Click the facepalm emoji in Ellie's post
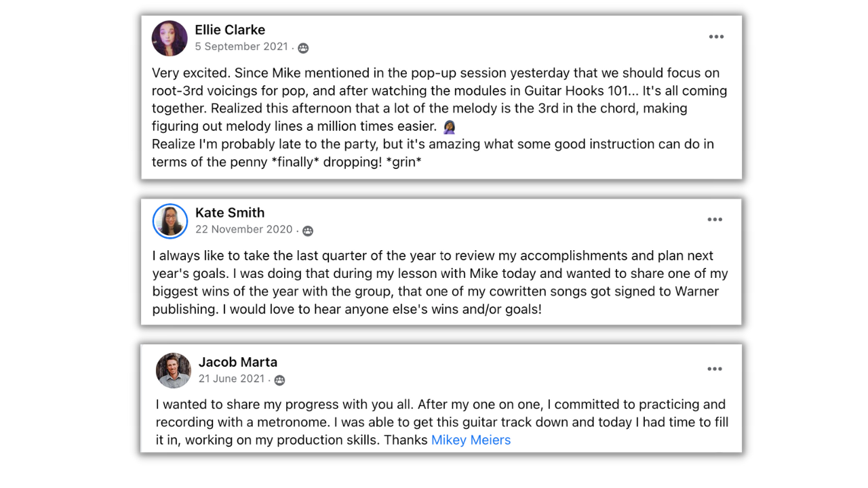Viewport: 868px width, 488px height. tap(448, 127)
